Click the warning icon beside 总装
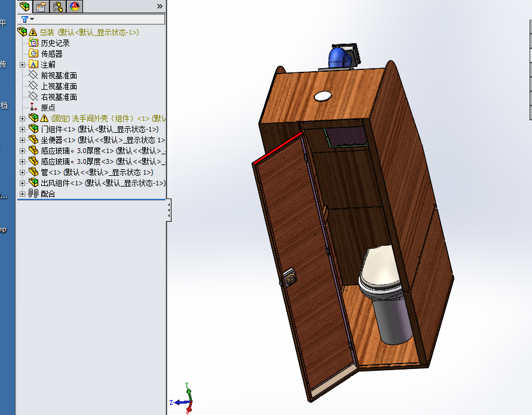532x415 pixels. pos(33,32)
